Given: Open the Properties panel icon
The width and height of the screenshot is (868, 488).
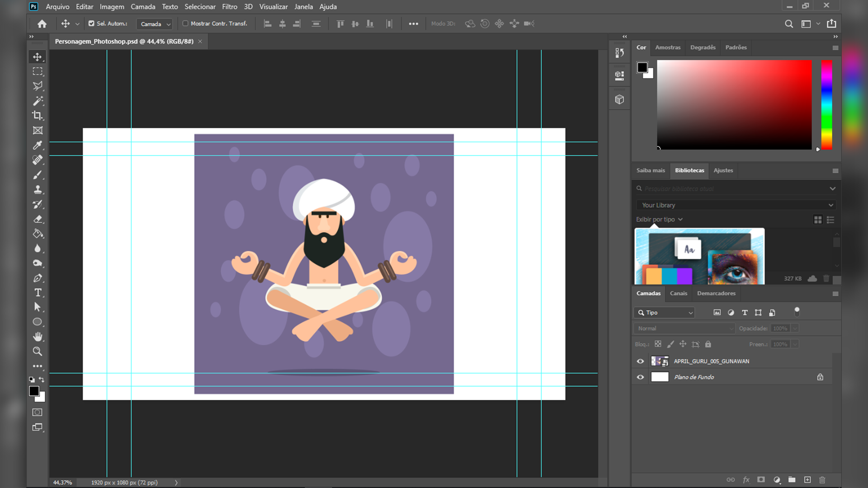Looking at the screenshot, I should 619,75.
